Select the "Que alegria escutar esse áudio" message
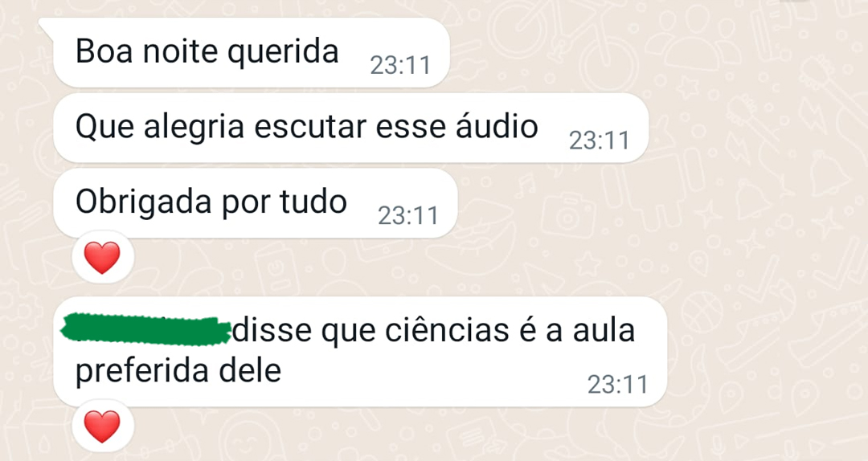This screenshot has width=868, height=461. pyautogui.click(x=350, y=128)
